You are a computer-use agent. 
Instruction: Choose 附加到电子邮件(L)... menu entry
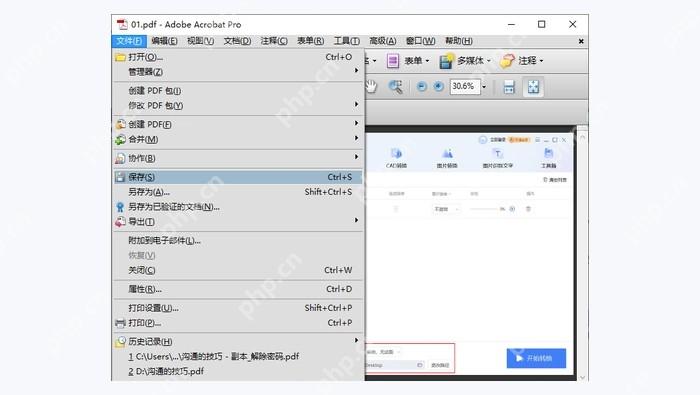coord(239,241)
